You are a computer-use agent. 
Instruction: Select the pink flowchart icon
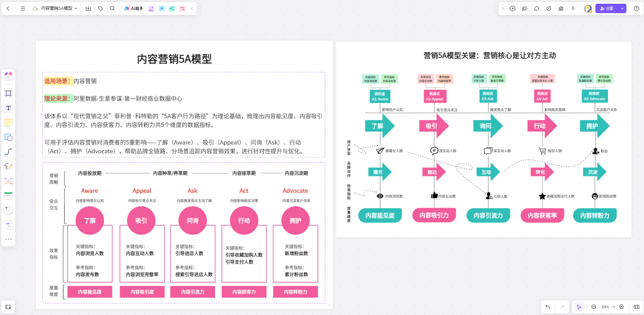pyautogui.click(x=183, y=8)
